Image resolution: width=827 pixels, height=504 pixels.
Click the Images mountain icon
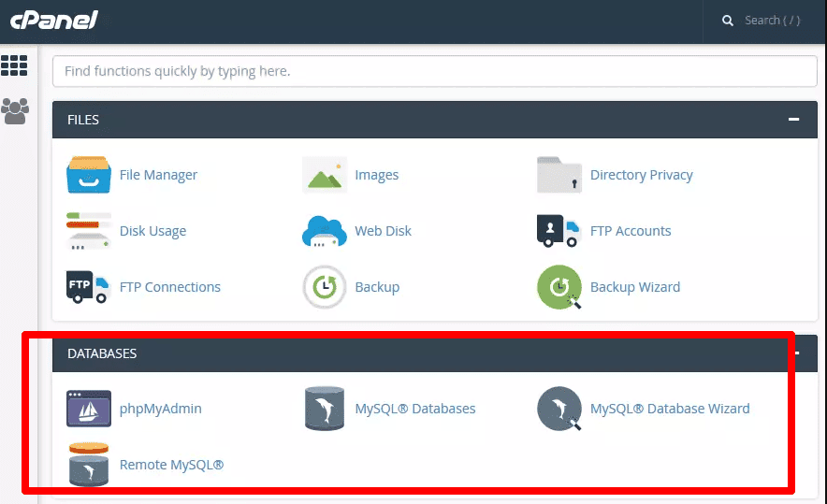pos(325,175)
